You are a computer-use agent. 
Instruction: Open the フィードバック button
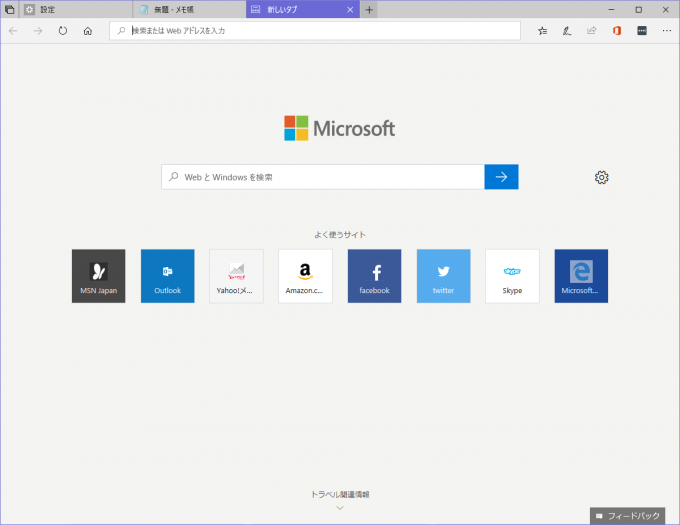point(628,516)
